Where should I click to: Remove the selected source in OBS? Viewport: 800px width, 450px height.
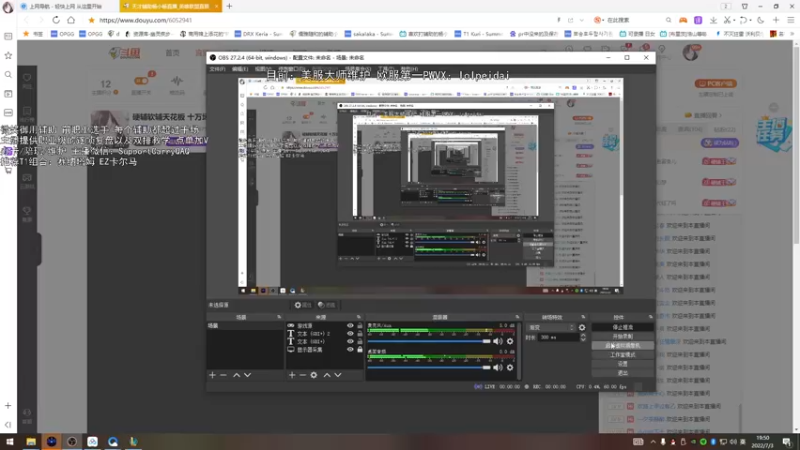pos(303,375)
